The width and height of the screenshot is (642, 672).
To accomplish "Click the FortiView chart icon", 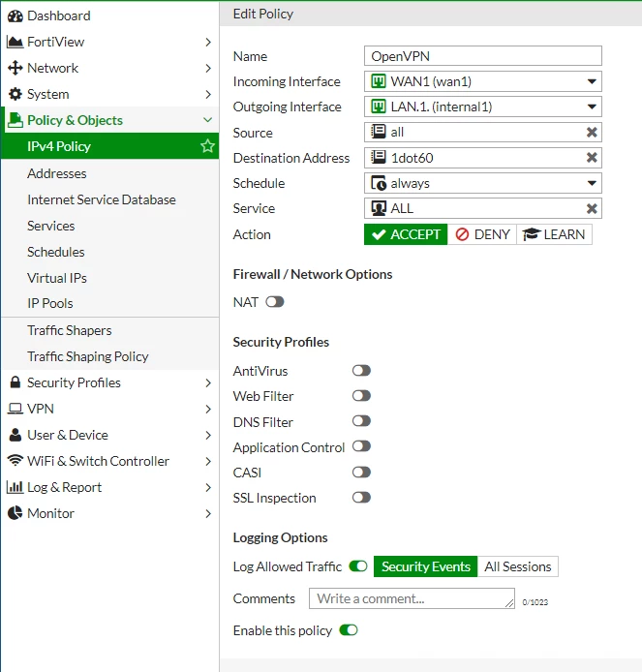I will coord(15,42).
